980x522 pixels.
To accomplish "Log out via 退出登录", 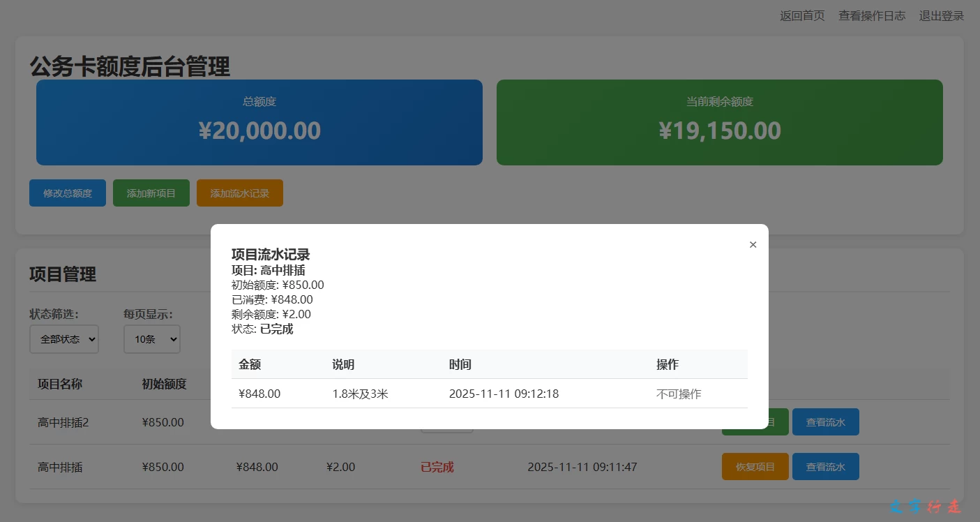I will 941,15.
